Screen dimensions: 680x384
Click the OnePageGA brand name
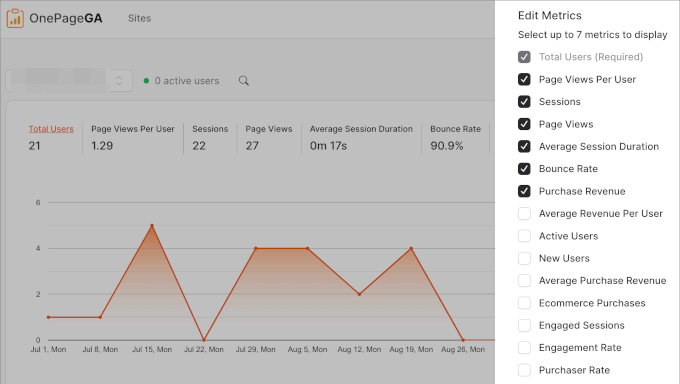66,18
